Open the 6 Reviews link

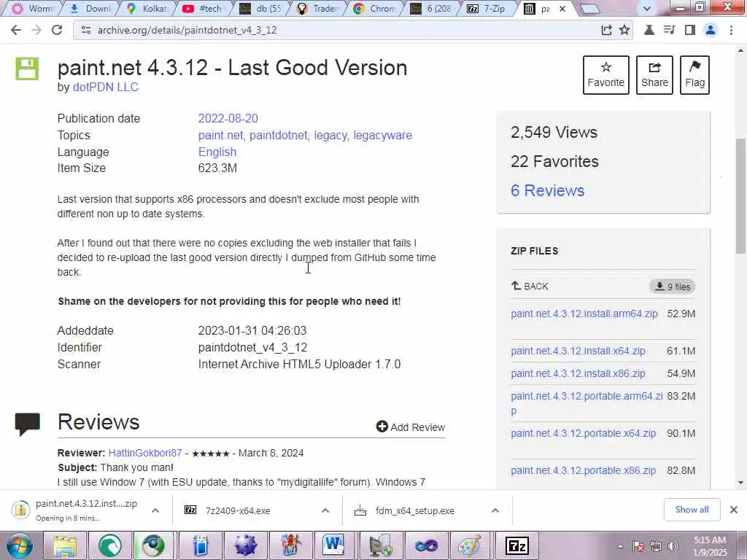pyautogui.click(x=547, y=190)
